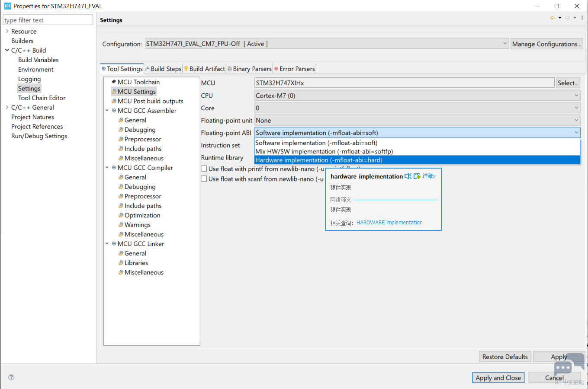The image size is (588, 389).
Task: Choose Software implementation (-mfloat-abi=soft) option
Action: [x=417, y=143]
